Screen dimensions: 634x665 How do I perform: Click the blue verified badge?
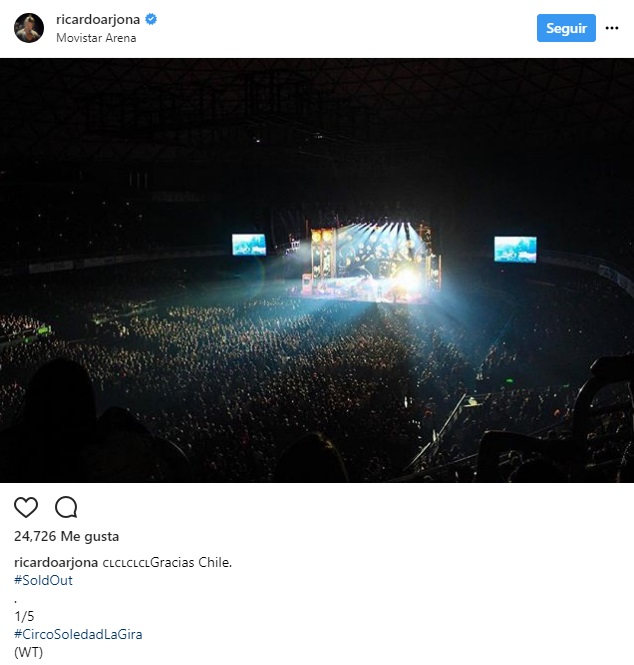click(150, 19)
